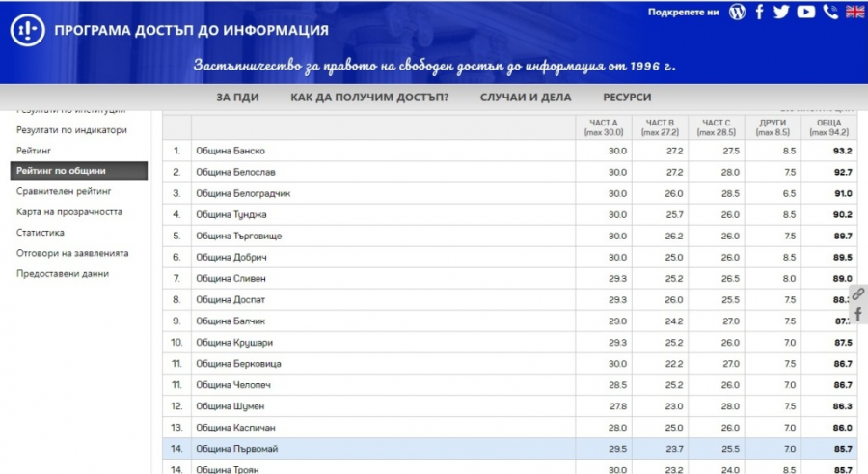Copy link using side chain icon
868x474 pixels.
click(x=858, y=293)
